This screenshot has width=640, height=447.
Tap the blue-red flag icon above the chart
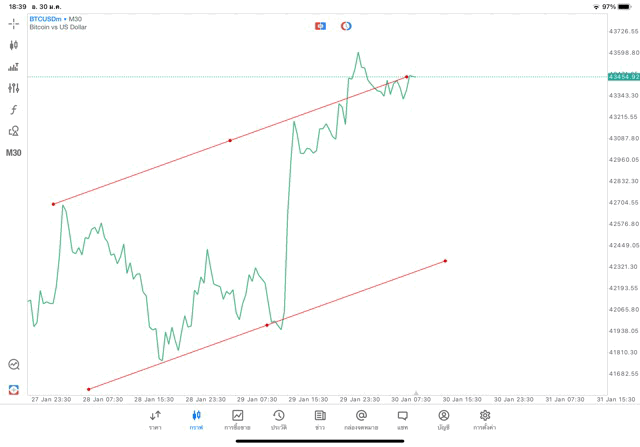[x=320, y=25]
